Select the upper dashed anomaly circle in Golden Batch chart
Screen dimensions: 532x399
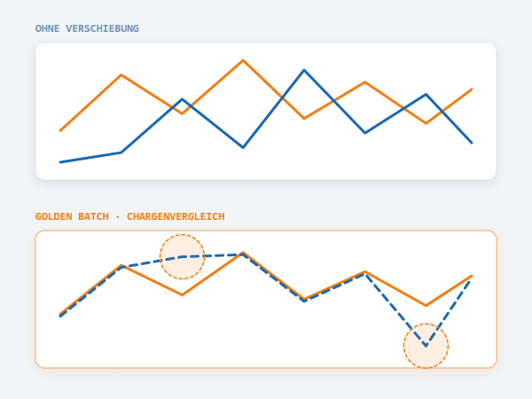tap(182, 256)
